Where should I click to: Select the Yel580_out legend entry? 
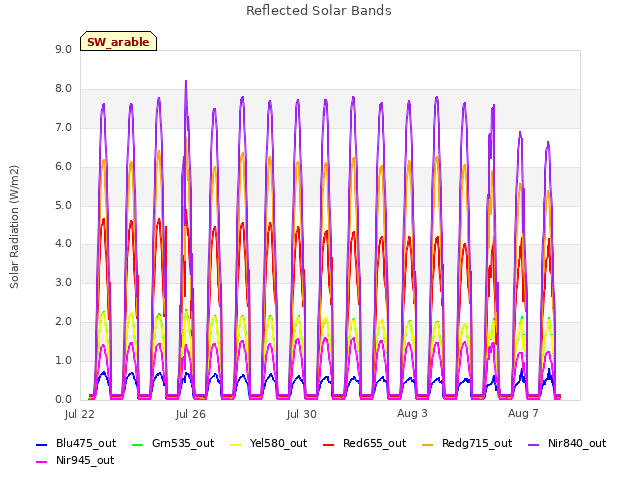tap(269, 444)
